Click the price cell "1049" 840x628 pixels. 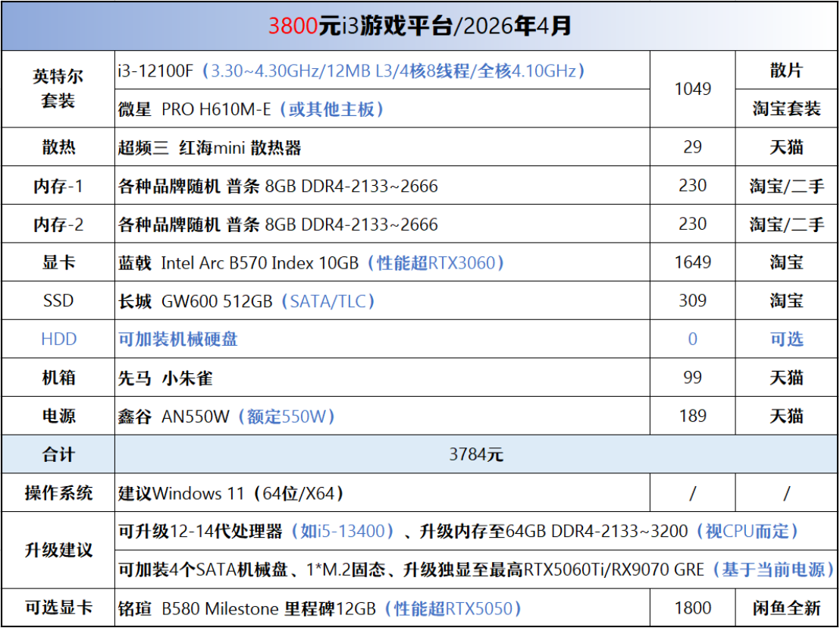[693, 89]
